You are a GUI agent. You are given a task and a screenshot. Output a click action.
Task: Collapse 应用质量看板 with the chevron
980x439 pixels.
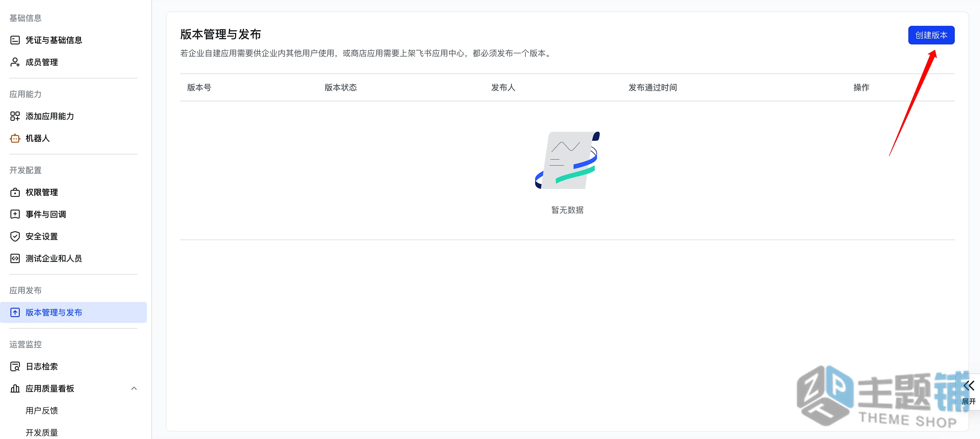point(134,389)
